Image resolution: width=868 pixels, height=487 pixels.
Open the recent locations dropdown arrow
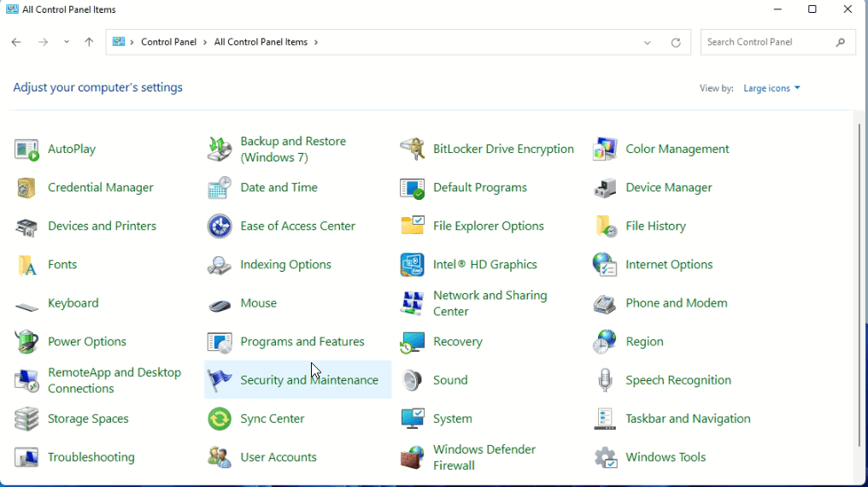[67, 42]
